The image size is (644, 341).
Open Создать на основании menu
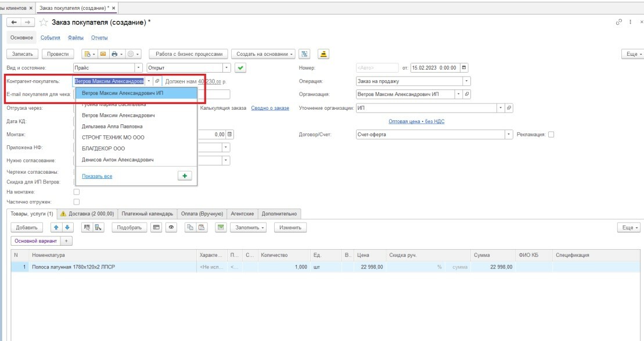264,54
